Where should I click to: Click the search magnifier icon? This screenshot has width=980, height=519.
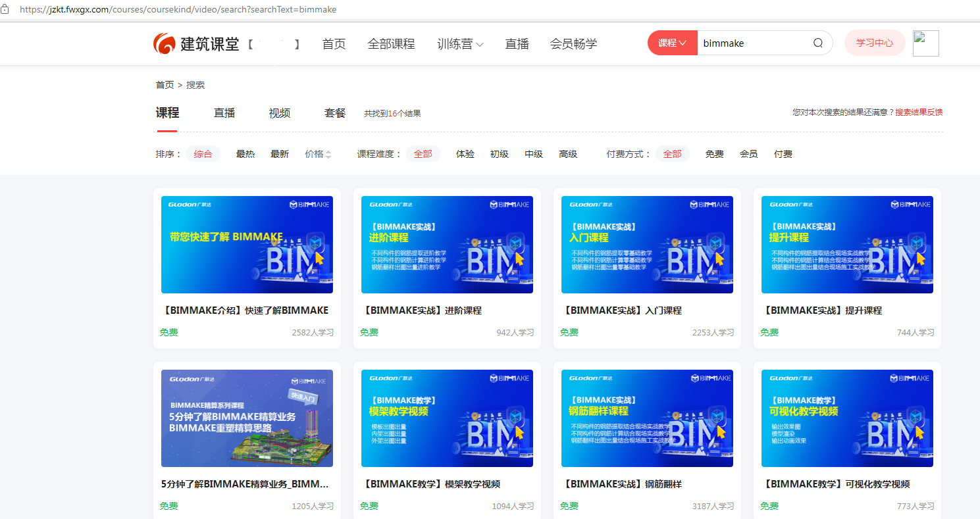(818, 43)
